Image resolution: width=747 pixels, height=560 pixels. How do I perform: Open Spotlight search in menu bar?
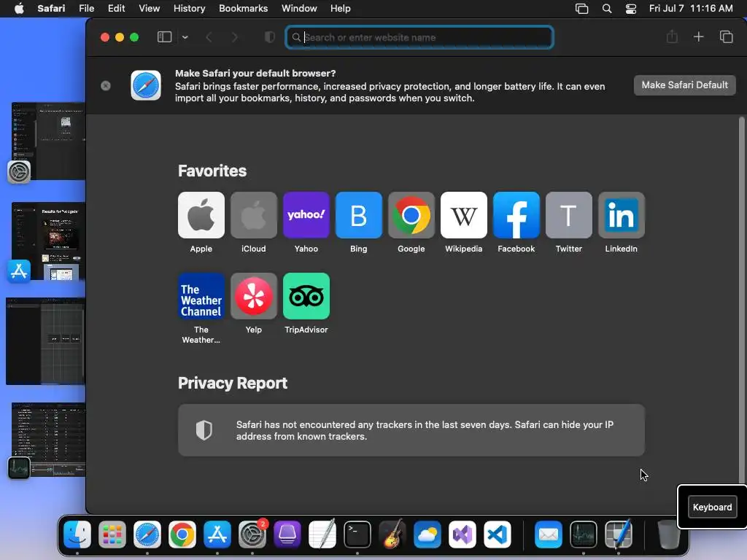606,9
